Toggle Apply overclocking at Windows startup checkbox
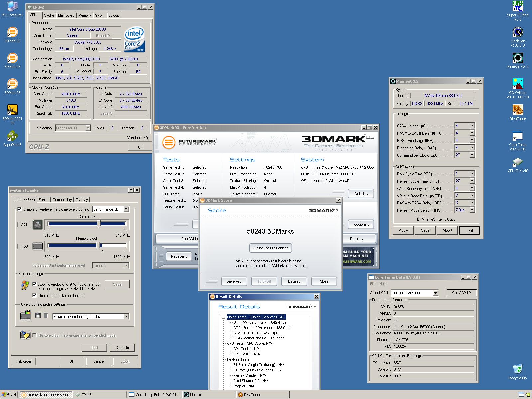Viewport: 532px width, 399px height. pos(34,284)
